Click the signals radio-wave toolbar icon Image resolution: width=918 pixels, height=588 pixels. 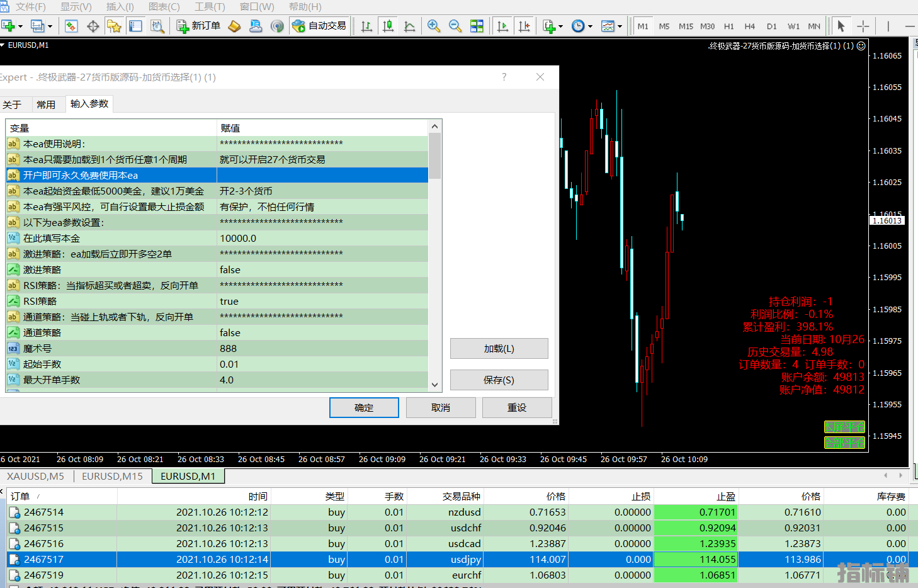pos(277,26)
